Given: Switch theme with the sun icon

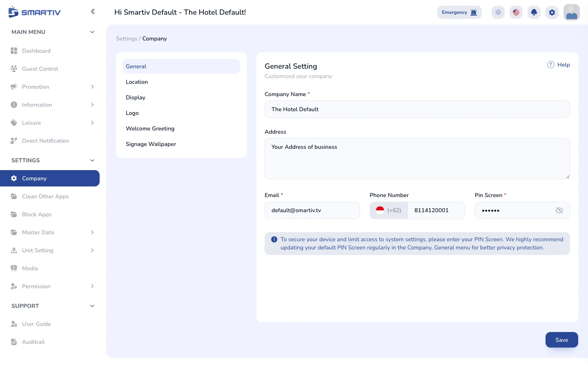Looking at the screenshot, I should coord(498,12).
